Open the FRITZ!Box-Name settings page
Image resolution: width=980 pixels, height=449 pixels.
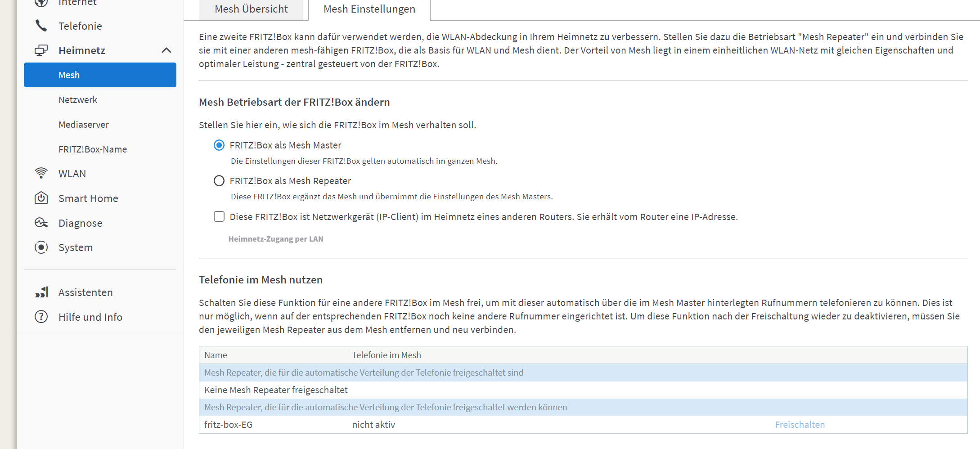(92, 149)
